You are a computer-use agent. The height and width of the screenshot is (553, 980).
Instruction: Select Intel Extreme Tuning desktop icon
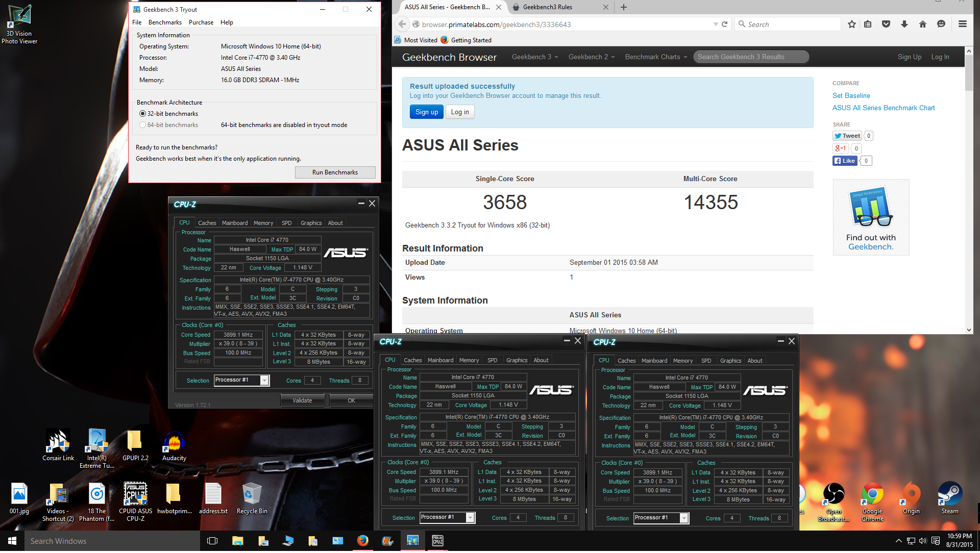click(97, 449)
